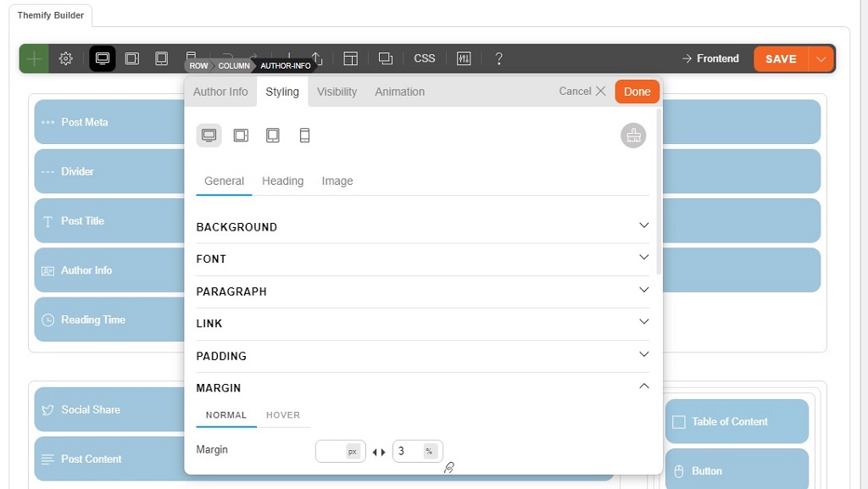The height and width of the screenshot is (489, 868).
Task: Select the General sub-tab
Action: click(x=224, y=181)
